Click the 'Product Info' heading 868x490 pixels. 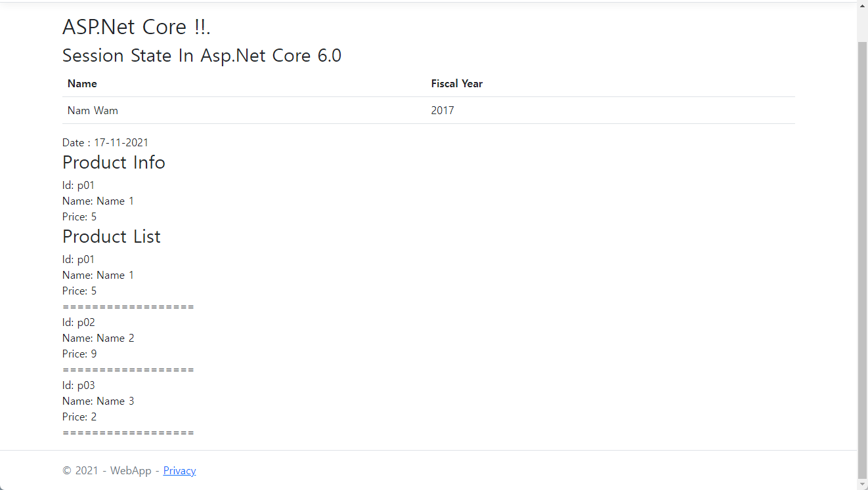pyautogui.click(x=114, y=162)
